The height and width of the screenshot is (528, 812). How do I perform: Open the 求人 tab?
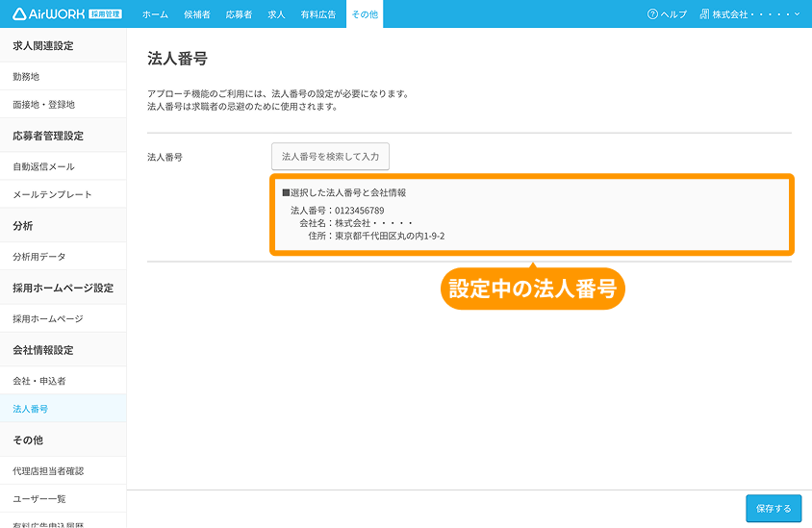[x=276, y=14]
